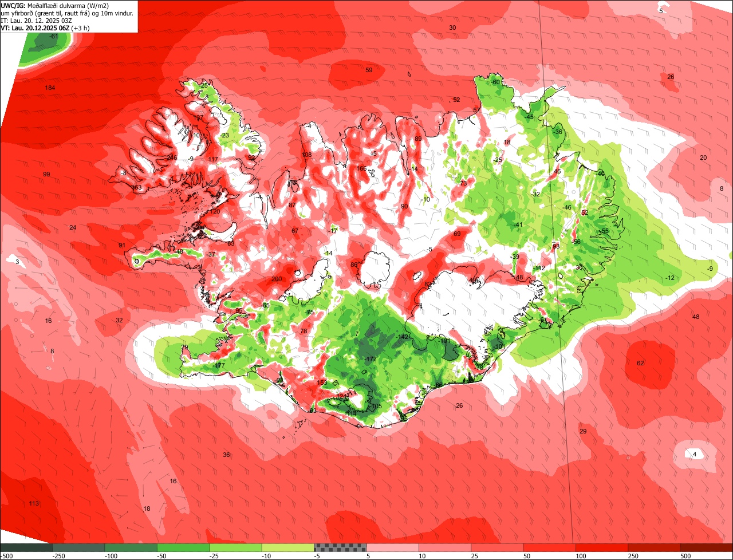This screenshot has width=733, height=560.
Task: Click the map value '-45' in the northeast
Action: pos(530,117)
